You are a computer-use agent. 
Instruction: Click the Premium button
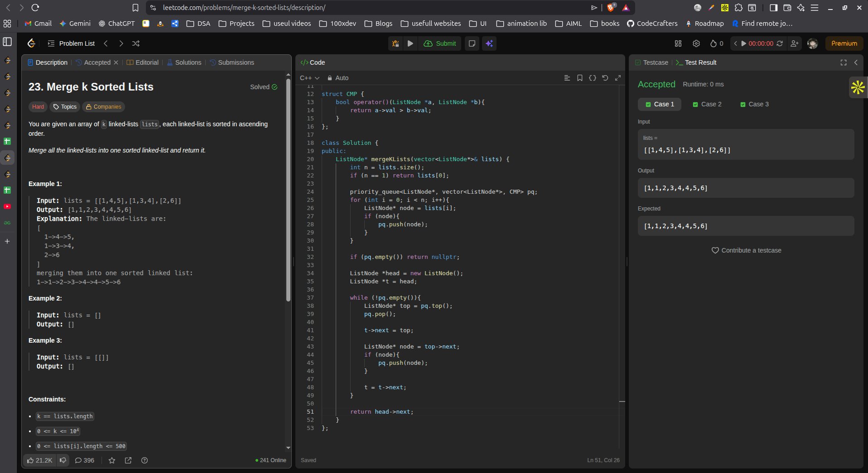pos(844,43)
